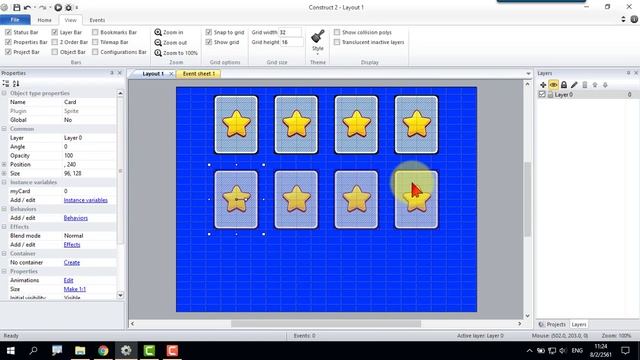Expand the Position property
This screenshot has width=640, height=360.
coord(4,164)
